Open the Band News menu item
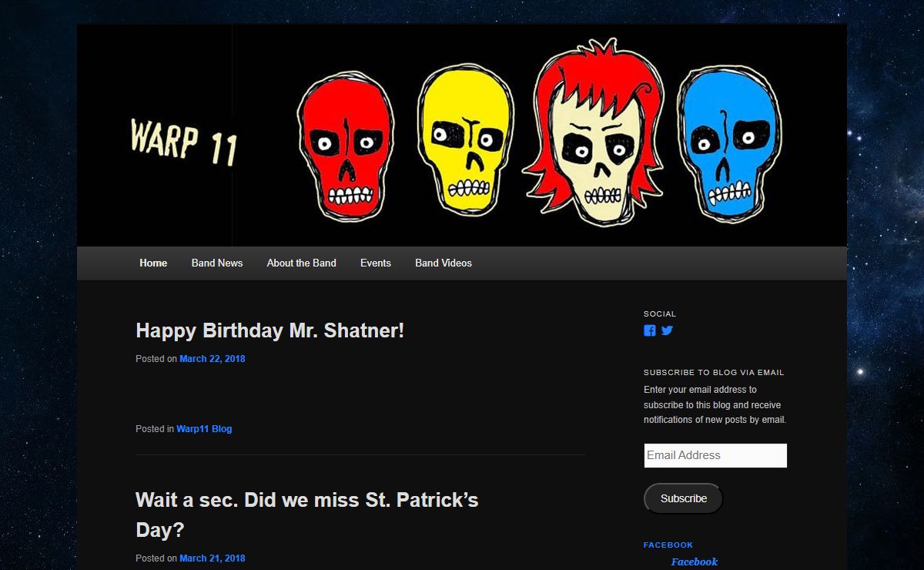The image size is (924, 570). (x=217, y=263)
